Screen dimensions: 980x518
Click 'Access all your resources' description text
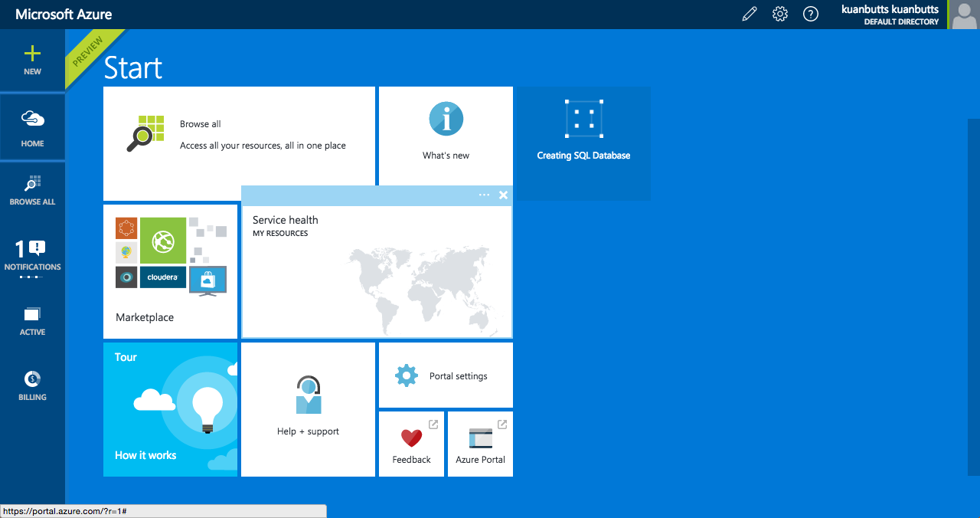263,146
